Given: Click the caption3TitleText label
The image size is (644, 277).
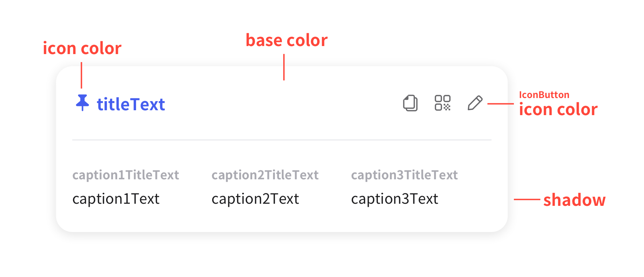Looking at the screenshot, I should pos(404,175).
